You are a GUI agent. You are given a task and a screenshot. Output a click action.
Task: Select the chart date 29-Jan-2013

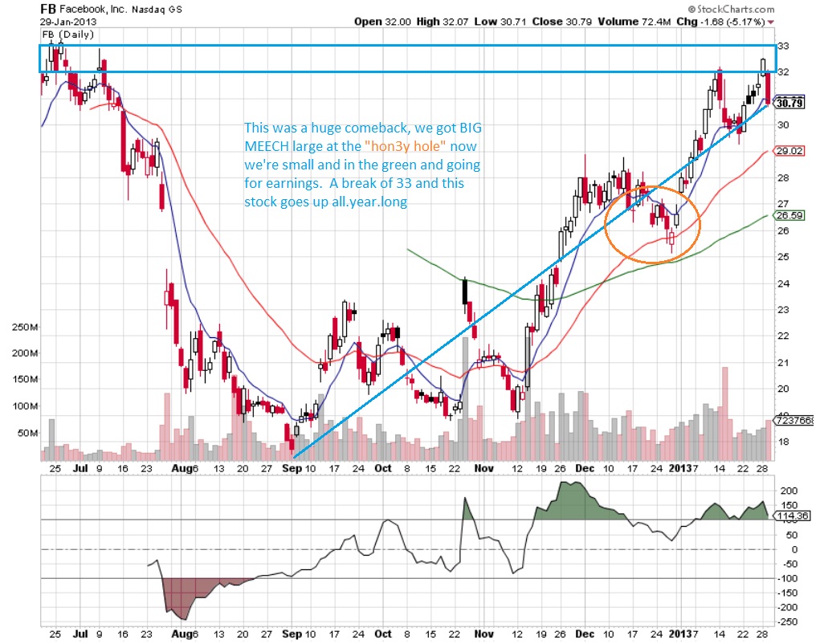point(68,22)
